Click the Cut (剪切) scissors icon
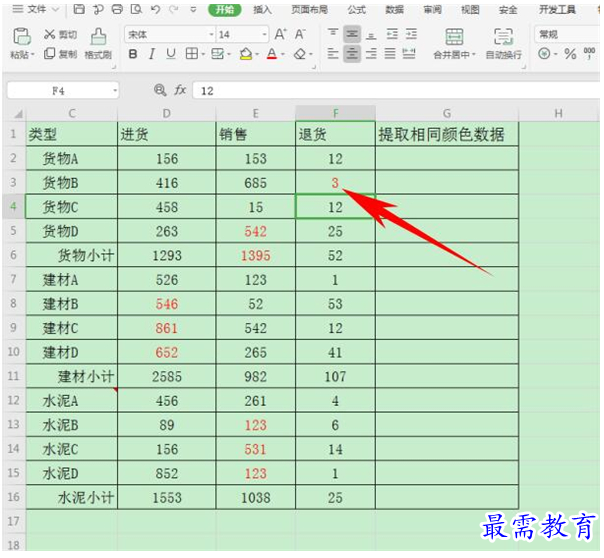 point(49,34)
